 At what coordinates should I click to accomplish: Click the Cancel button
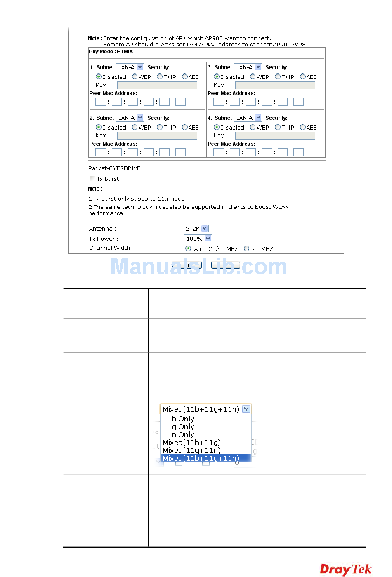click(x=226, y=265)
